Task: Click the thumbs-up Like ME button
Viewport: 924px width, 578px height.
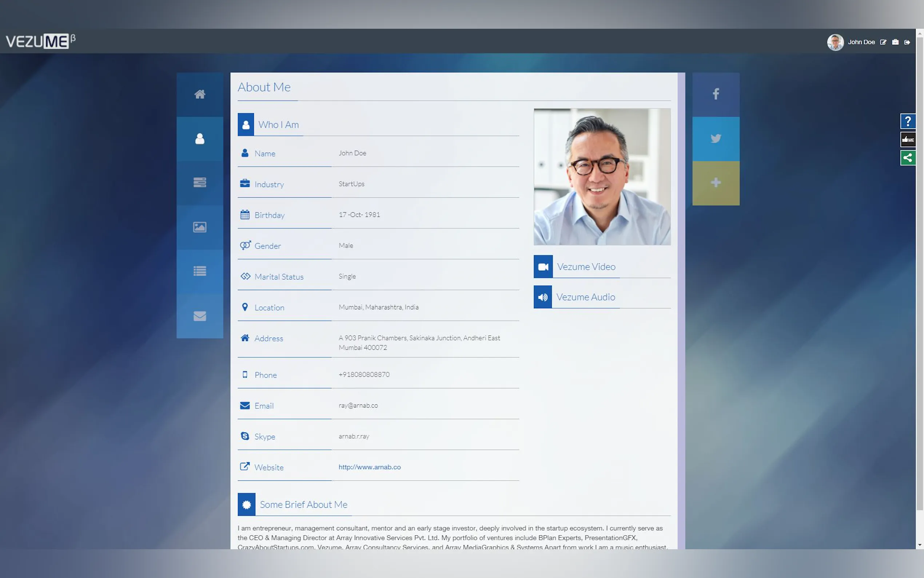Action: pos(908,139)
